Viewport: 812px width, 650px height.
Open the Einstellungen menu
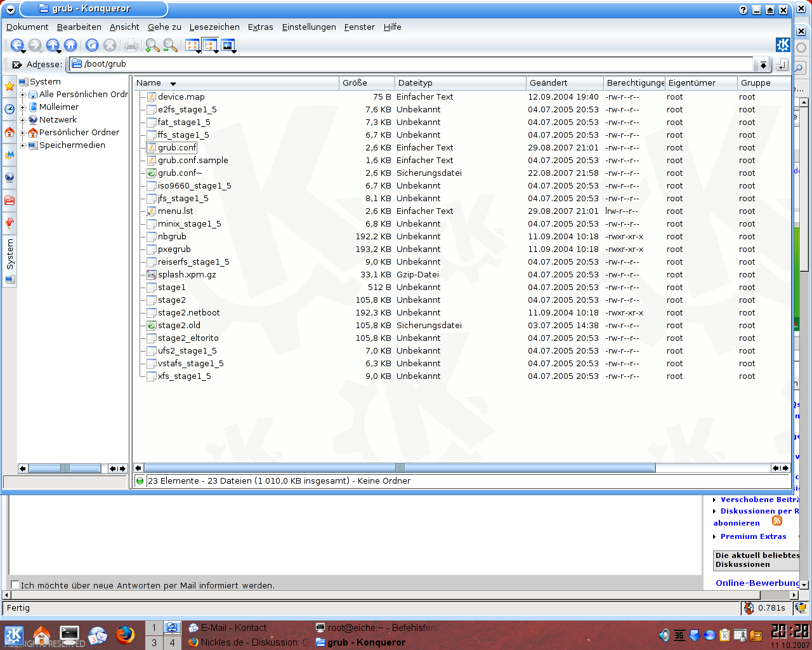click(x=309, y=27)
